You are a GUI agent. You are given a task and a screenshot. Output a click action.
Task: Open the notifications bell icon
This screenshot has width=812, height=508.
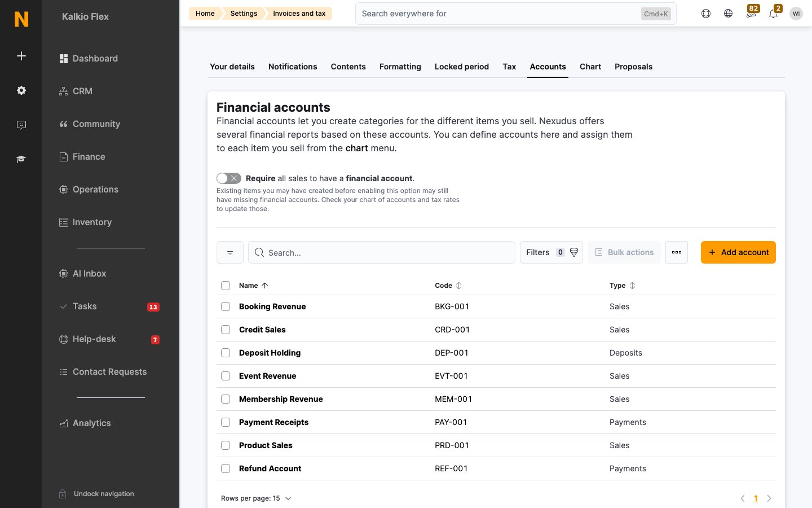click(774, 12)
